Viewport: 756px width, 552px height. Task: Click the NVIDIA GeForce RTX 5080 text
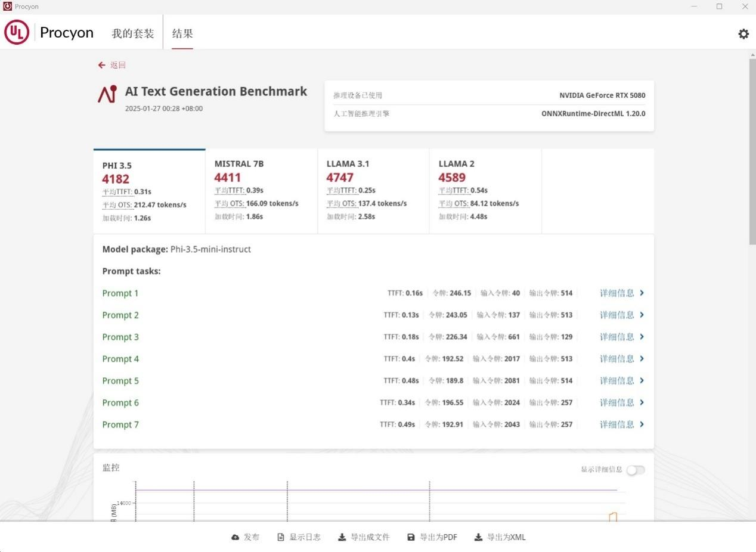(x=602, y=95)
